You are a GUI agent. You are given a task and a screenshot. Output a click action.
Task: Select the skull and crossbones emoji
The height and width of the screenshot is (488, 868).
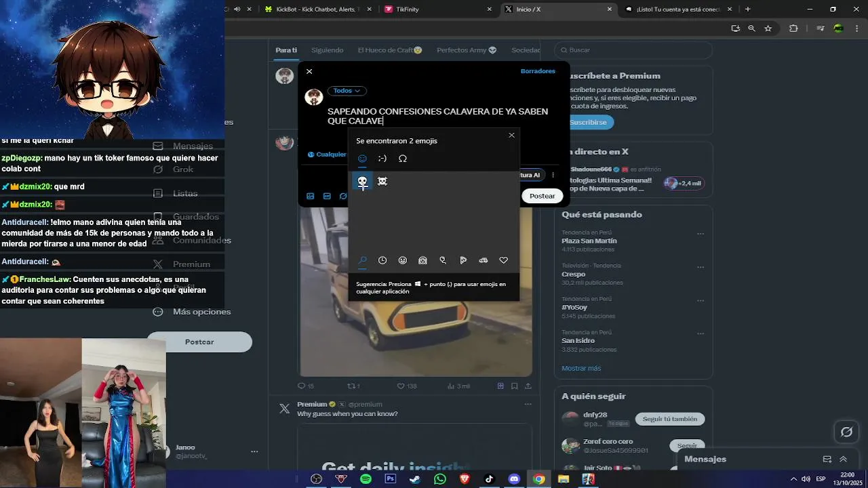point(382,181)
